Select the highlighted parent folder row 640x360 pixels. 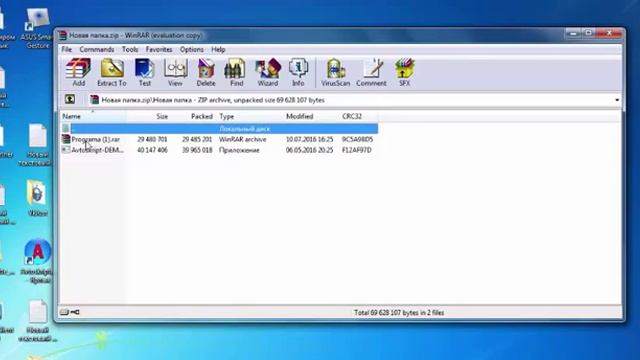tap(219, 129)
